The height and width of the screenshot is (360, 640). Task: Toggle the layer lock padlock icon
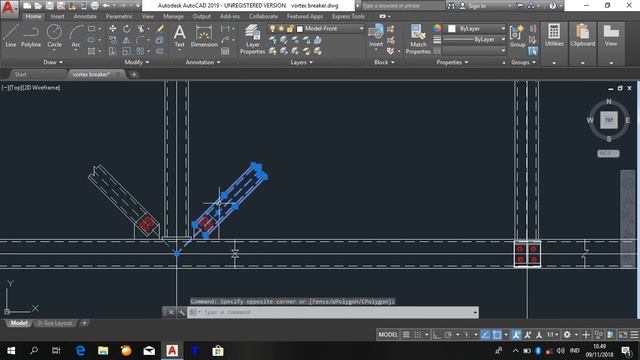click(290, 29)
